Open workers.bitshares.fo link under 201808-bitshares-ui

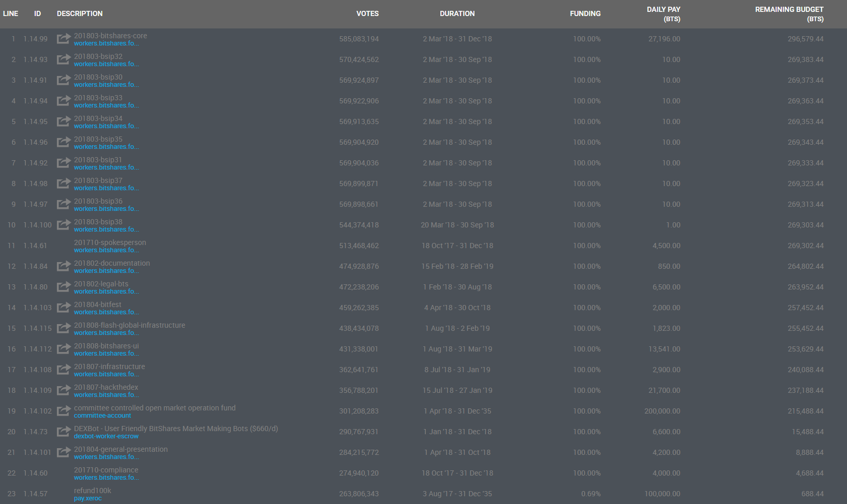(x=106, y=354)
